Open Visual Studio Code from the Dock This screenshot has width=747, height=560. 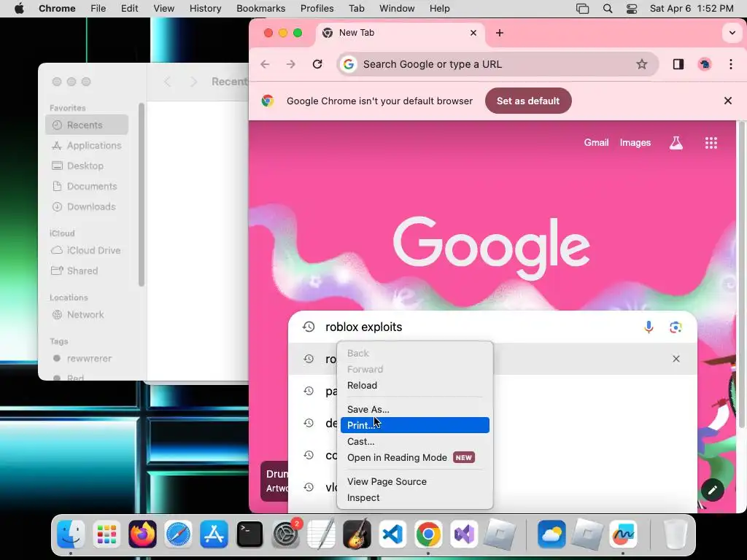point(392,534)
